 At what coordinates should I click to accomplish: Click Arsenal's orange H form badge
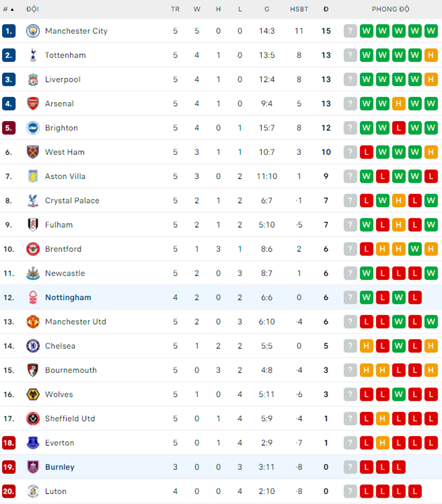[399, 104]
